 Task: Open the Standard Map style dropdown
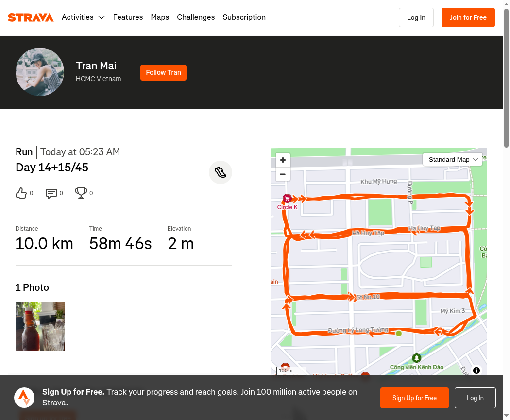click(x=452, y=160)
